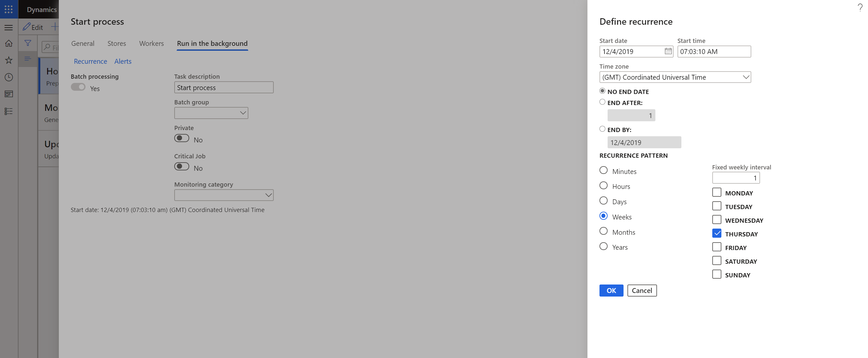The image size is (868, 358).
Task: Click the End By date input field
Action: tap(644, 142)
